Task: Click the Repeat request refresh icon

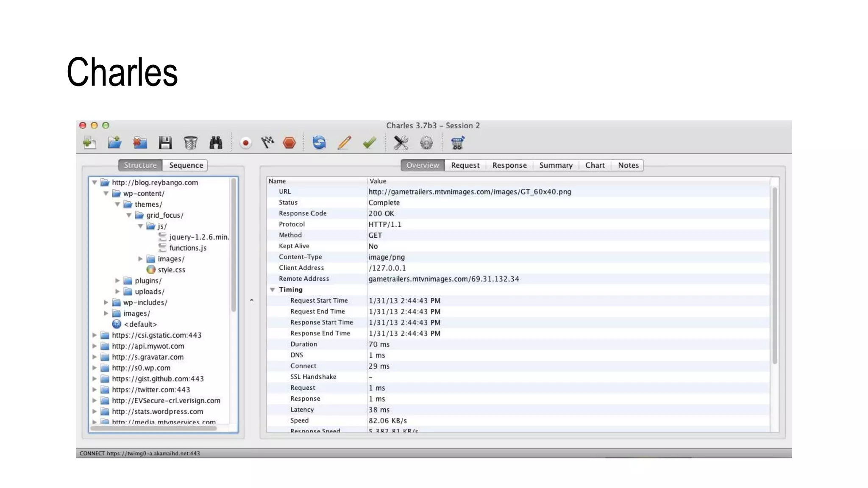Action: [x=319, y=143]
